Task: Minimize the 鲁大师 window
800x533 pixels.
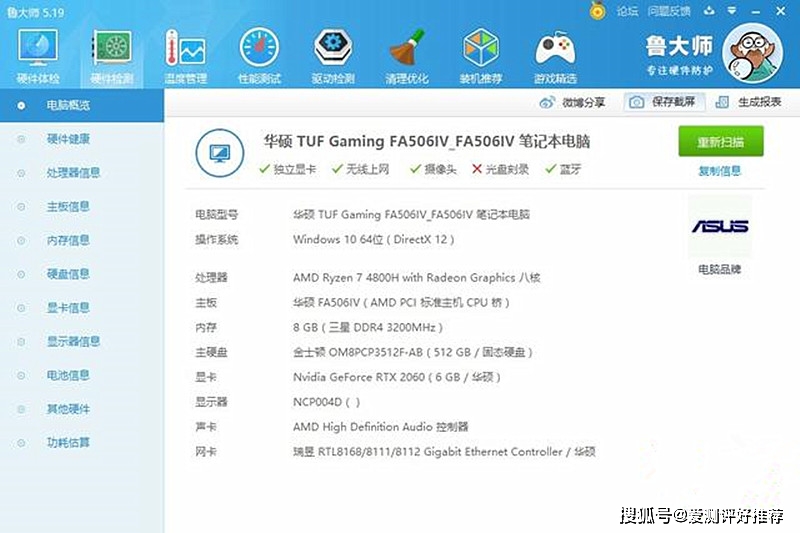Action: tap(756, 11)
